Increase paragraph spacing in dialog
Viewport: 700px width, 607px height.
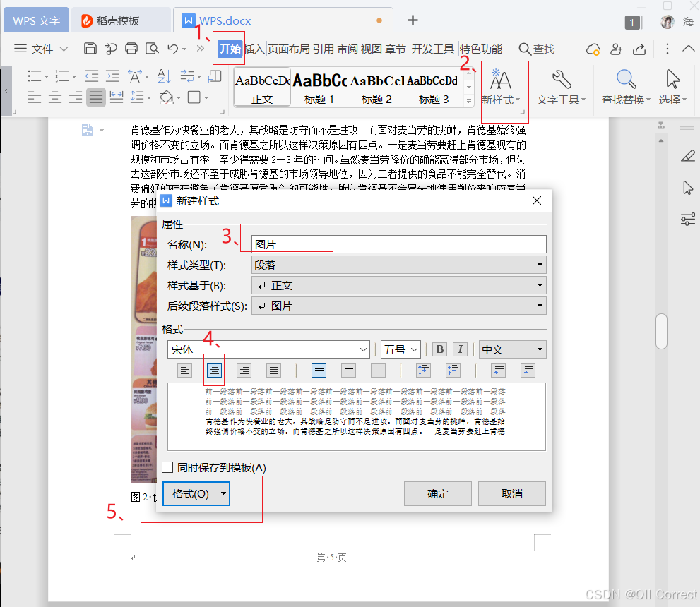point(423,370)
